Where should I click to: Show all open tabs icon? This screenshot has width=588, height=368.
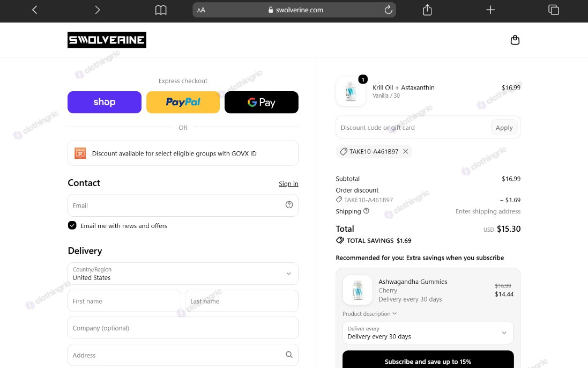click(554, 10)
